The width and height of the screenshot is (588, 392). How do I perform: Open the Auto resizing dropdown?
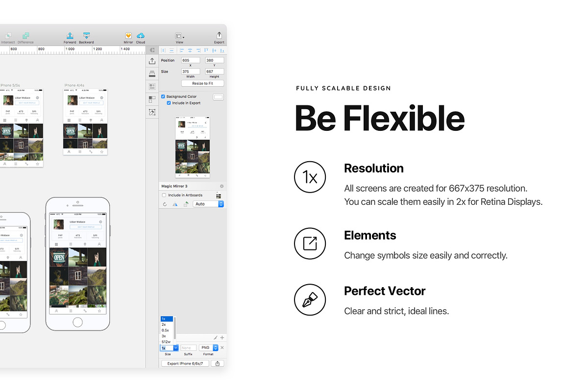tap(208, 204)
